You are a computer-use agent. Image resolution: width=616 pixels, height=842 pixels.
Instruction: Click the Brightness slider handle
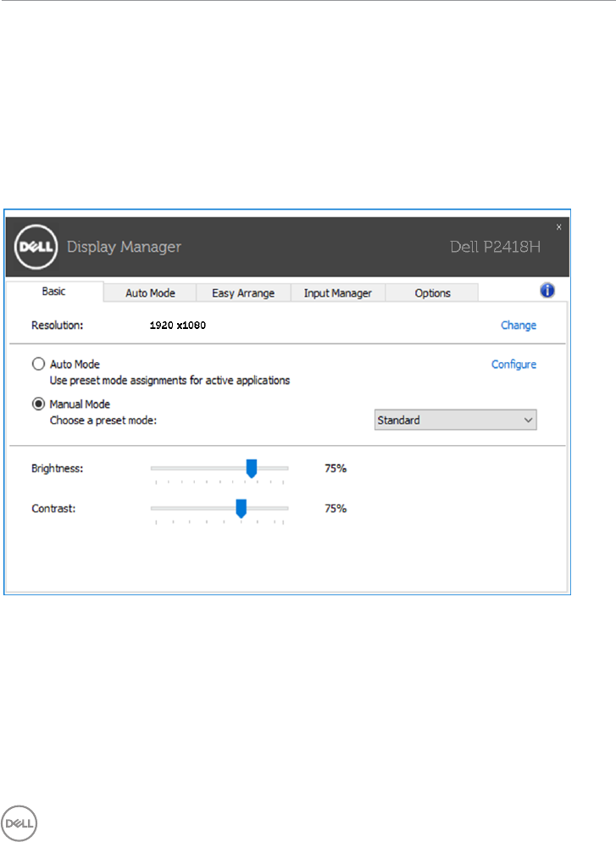(251, 469)
